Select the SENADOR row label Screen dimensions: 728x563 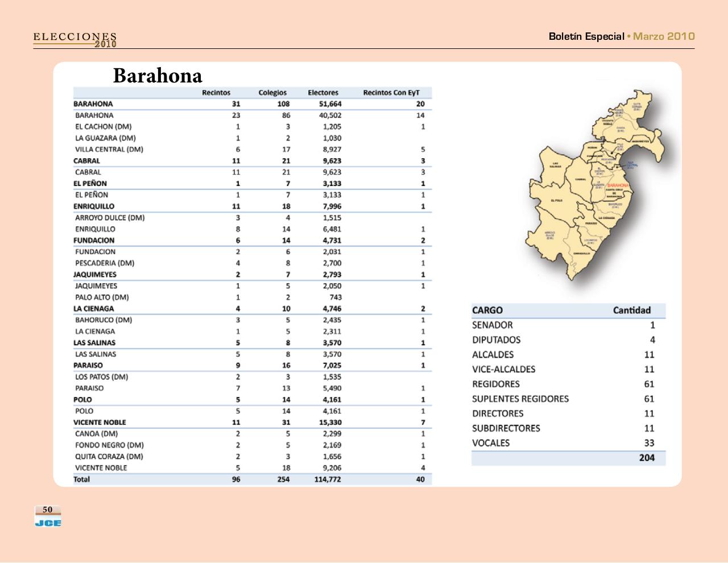point(493,325)
